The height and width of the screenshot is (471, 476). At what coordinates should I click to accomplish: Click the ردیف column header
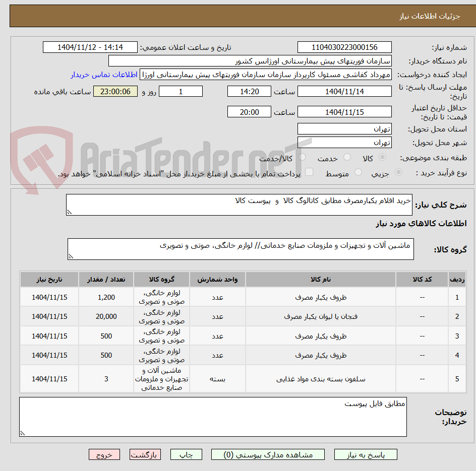click(x=457, y=279)
